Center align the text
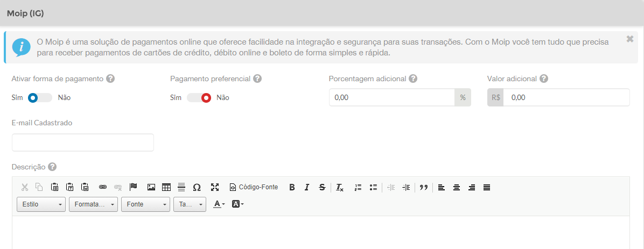This screenshot has height=249, width=644. coord(456,188)
